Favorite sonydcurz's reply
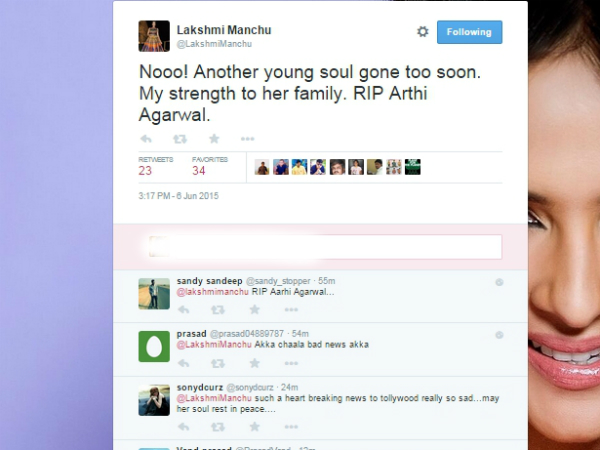The width and height of the screenshot is (600, 450). (x=254, y=426)
